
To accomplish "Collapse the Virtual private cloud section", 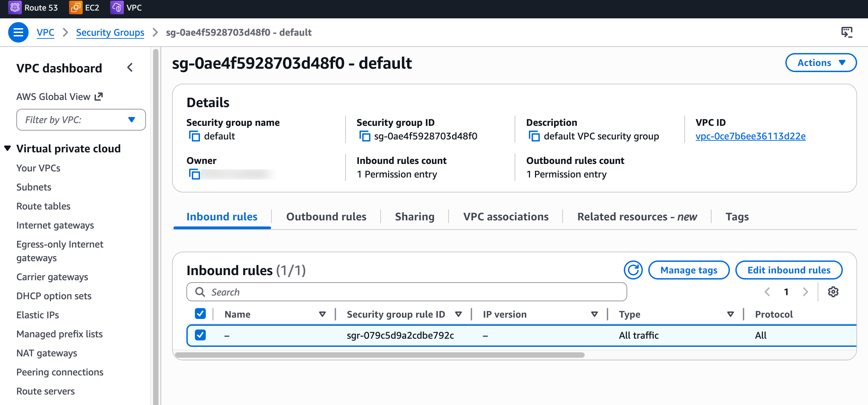I will click(x=8, y=148).
